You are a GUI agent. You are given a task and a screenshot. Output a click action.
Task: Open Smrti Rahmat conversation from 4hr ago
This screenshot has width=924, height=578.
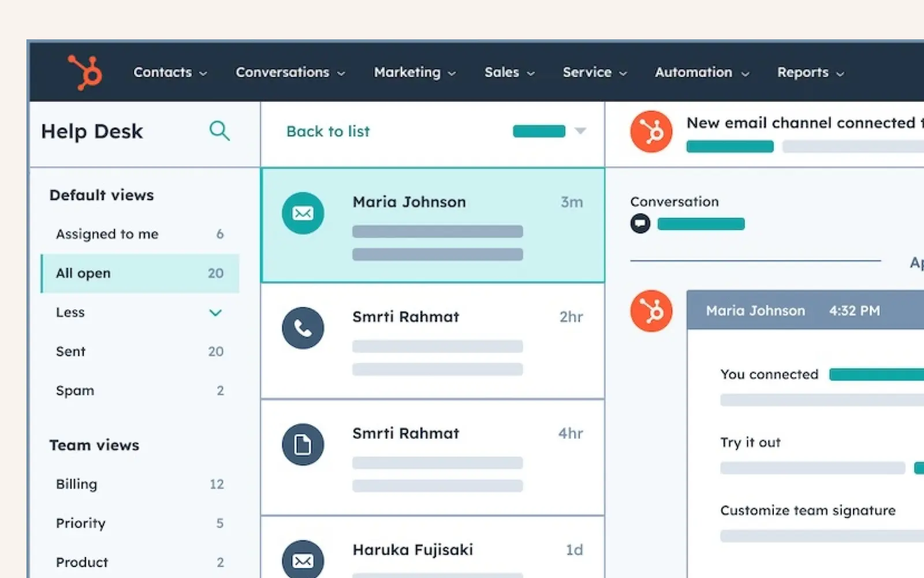coord(433,457)
